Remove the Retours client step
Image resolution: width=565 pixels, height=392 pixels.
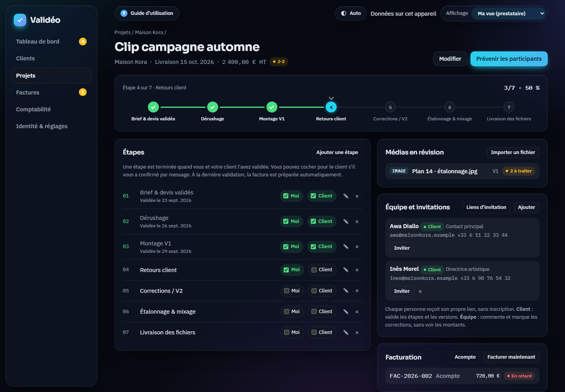[357, 270]
